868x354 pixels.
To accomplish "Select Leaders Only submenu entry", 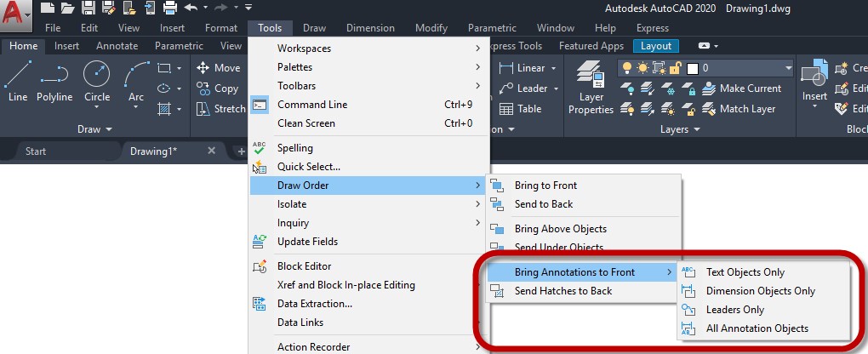I will coord(764,310).
